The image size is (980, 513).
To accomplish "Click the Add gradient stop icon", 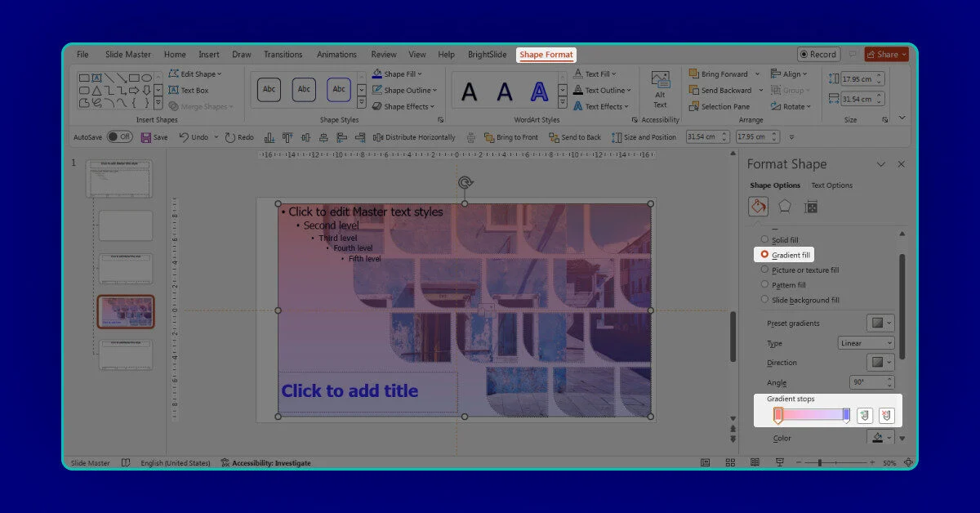I will tap(864, 416).
